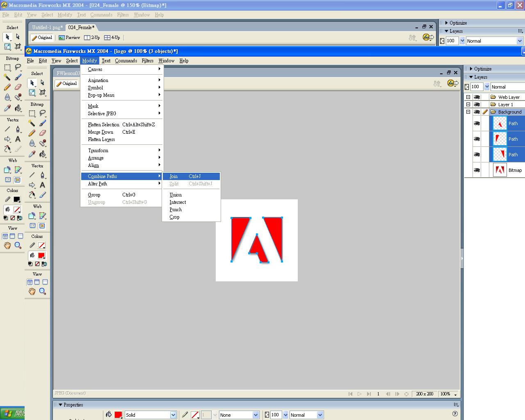This screenshot has height=420, width=525.
Task: Select the Line tool in logo window toolbar
Action: tap(32, 175)
